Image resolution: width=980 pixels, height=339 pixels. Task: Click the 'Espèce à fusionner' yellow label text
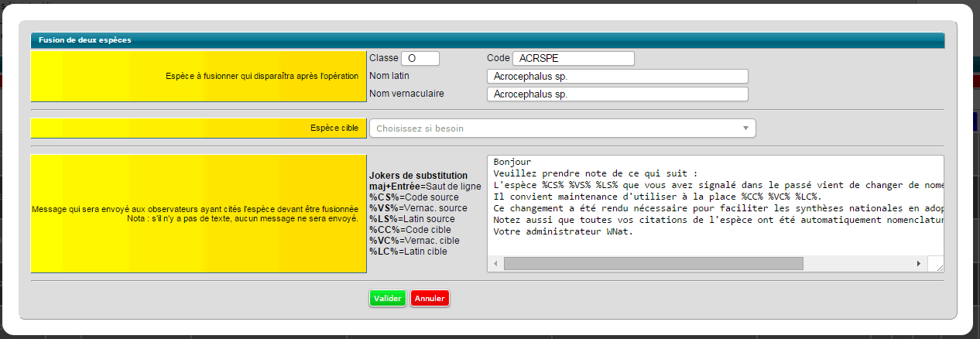(x=262, y=76)
